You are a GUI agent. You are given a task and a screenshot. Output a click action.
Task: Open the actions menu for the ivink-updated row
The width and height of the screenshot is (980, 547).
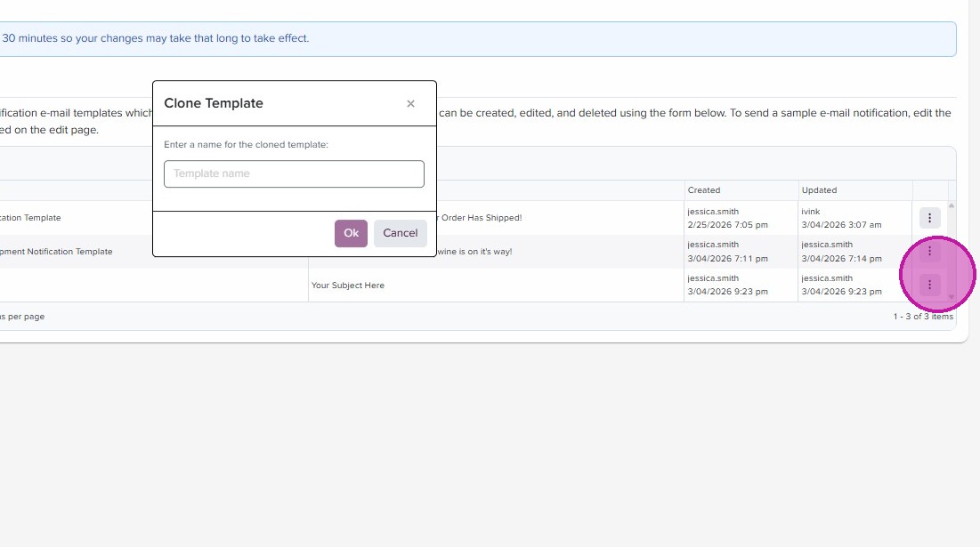point(929,218)
